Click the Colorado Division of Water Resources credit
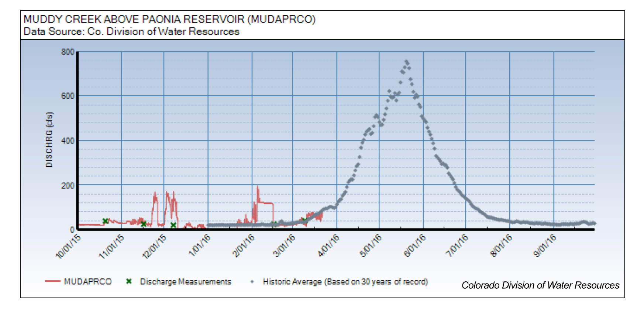 (x=540, y=285)
